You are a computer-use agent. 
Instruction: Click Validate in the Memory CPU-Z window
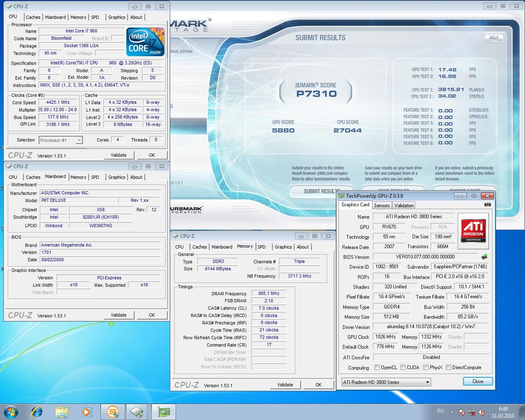click(x=285, y=385)
